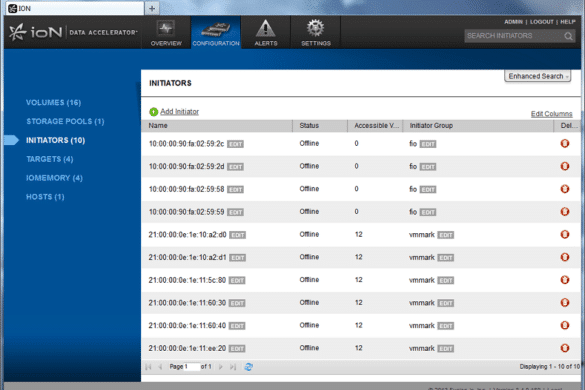Click the Admin link
585x390 pixels.
coord(513,22)
